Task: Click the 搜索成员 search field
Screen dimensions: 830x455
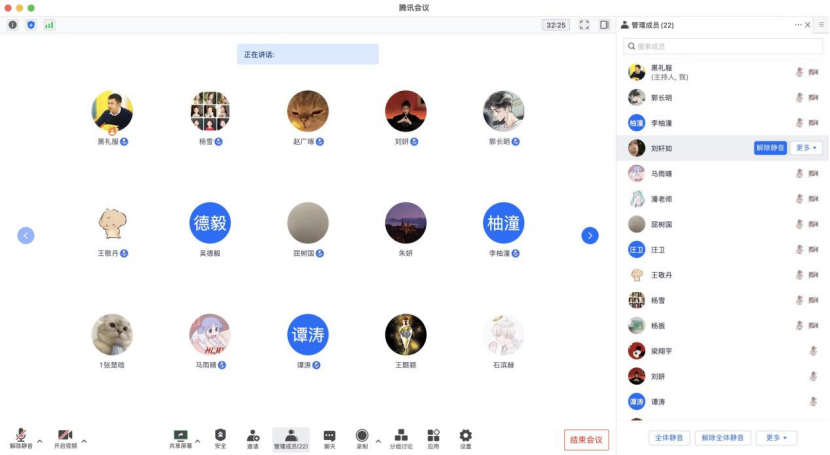Action: 722,46
